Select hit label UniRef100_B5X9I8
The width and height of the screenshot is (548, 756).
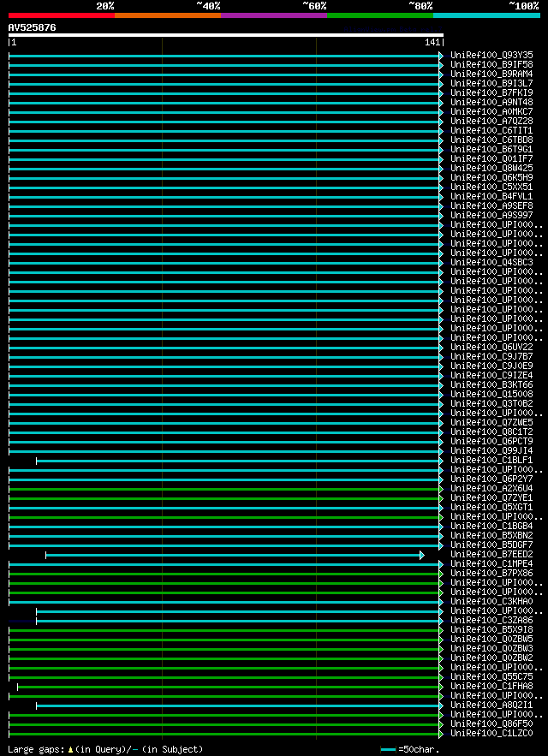pyautogui.click(x=491, y=630)
